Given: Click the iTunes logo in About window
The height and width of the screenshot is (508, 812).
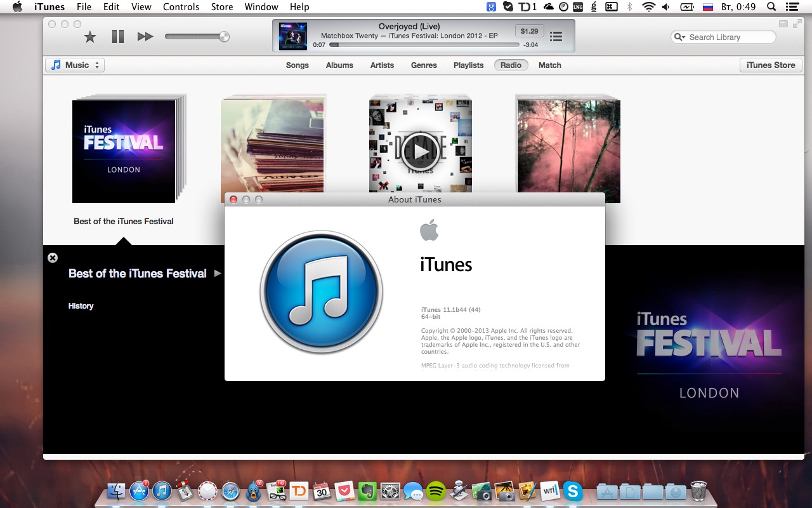Looking at the screenshot, I should point(322,292).
